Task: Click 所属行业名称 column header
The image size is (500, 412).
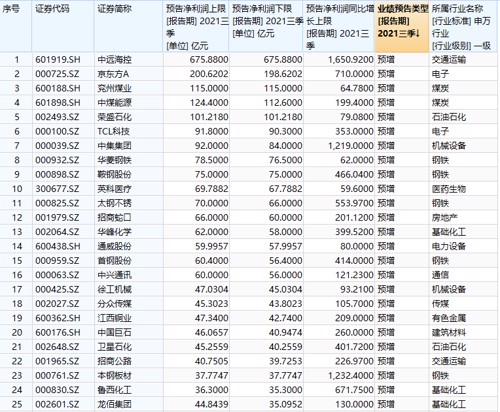Action: coord(464,26)
